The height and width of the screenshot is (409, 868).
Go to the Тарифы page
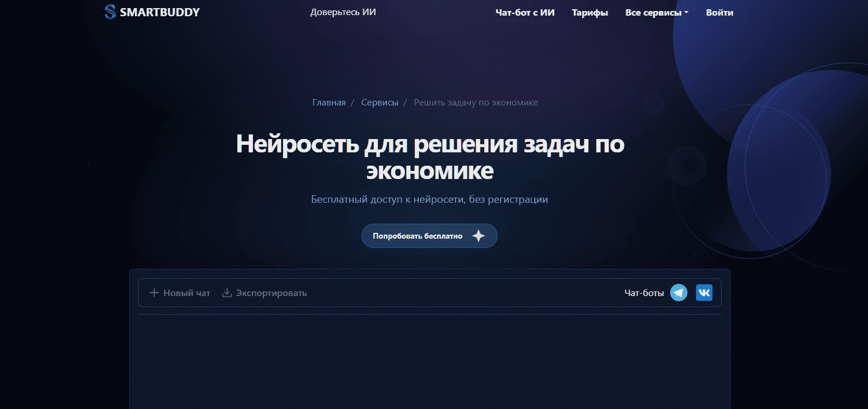pos(590,13)
